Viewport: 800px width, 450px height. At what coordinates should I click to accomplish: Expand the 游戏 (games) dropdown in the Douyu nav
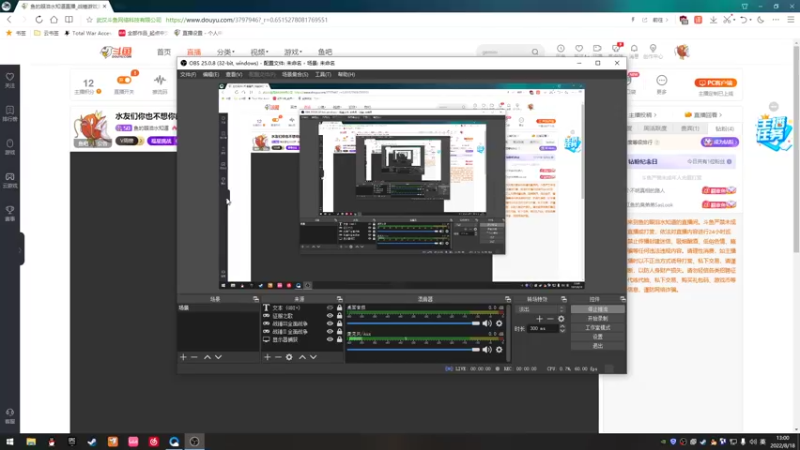click(293, 52)
